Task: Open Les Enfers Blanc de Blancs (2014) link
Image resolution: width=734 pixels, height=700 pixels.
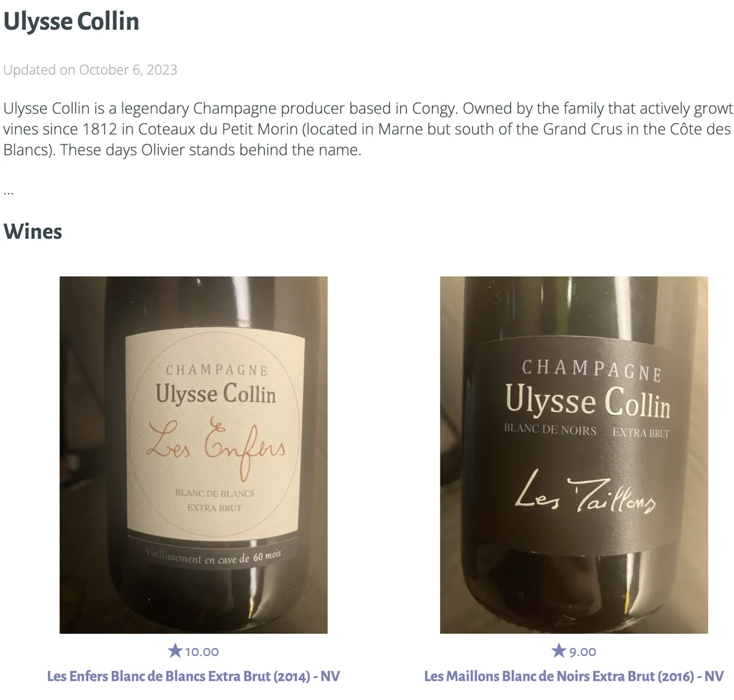Action: click(x=194, y=676)
